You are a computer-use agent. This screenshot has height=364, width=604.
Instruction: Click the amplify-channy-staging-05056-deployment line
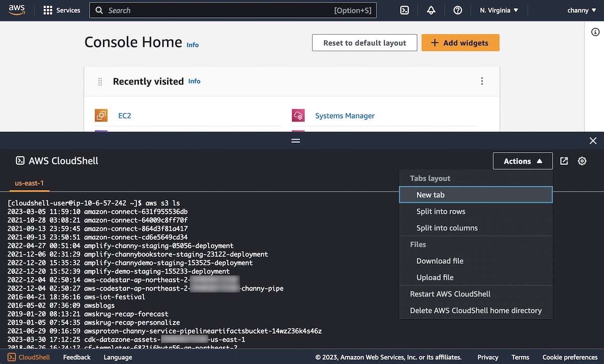tap(120, 246)
